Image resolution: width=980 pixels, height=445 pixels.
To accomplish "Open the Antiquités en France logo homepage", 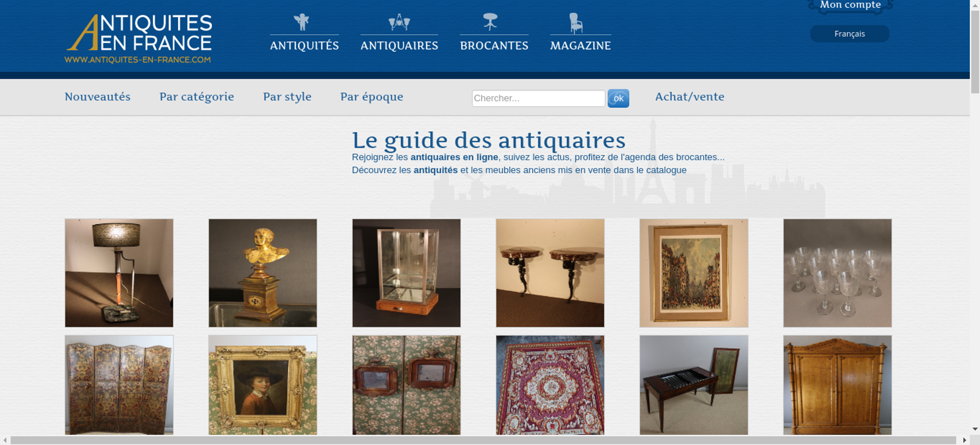I will (x=139, y=39).
